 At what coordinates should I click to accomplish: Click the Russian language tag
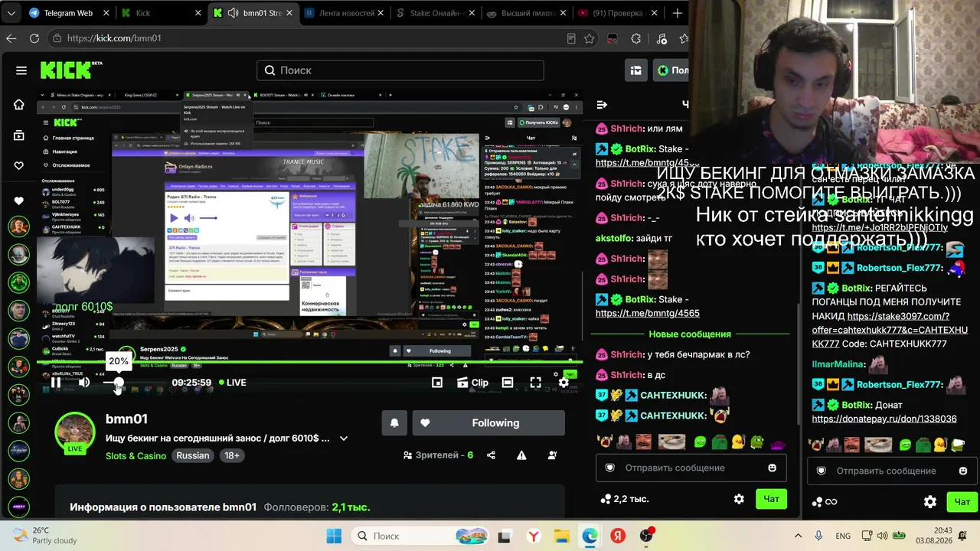(x=193, y=455)
